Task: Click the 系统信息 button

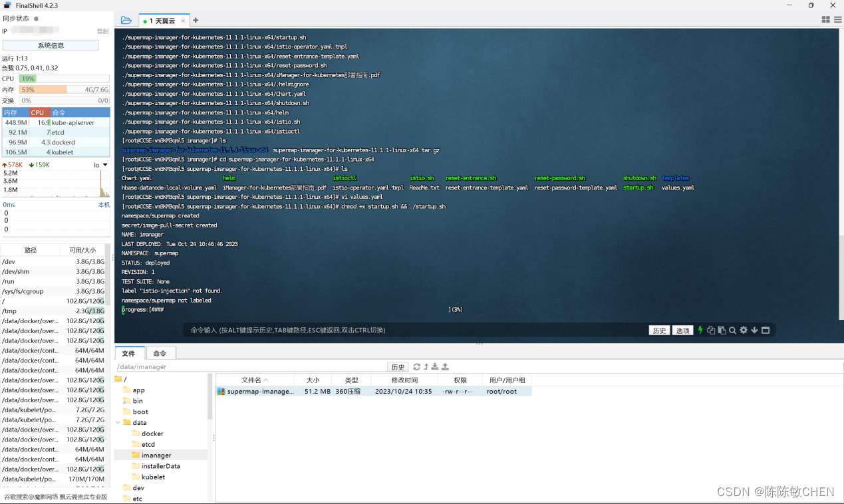Action: click(51, 45)
